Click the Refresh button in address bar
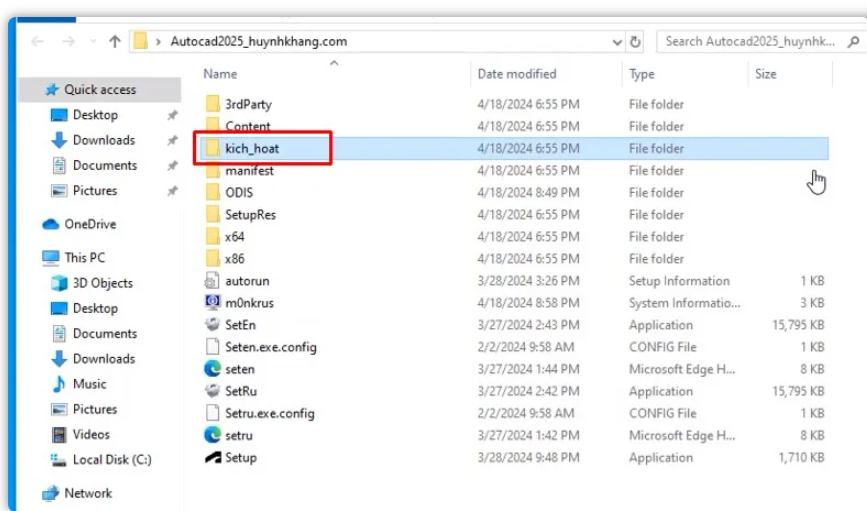This screenshot has height=511, width=867. tap(635, 42)
